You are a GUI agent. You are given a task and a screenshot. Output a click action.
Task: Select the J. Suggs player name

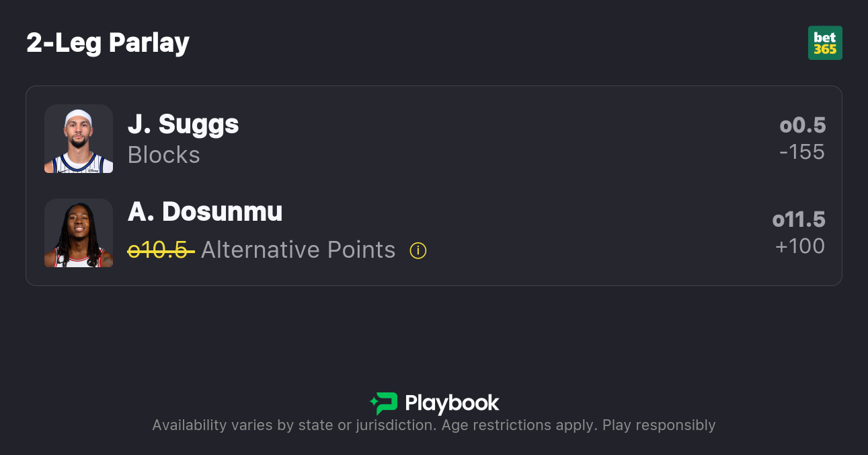pyautogui.click(x=184, y=125)
